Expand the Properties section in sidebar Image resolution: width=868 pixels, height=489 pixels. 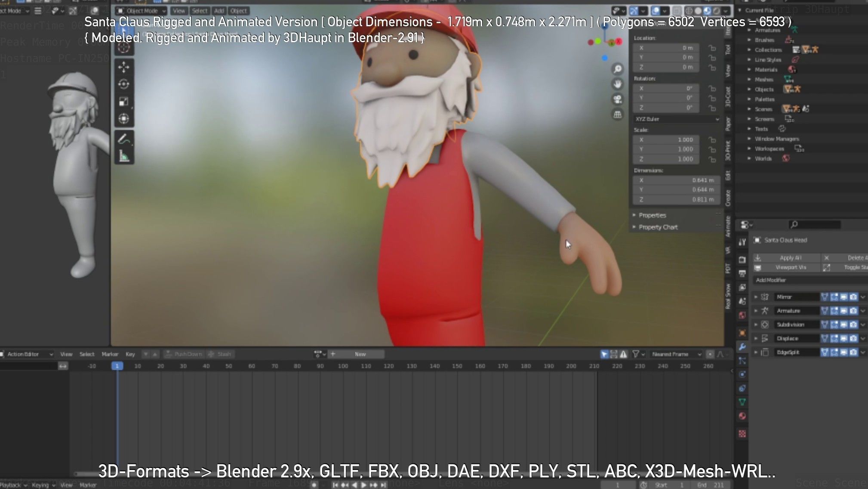point(650,215)
